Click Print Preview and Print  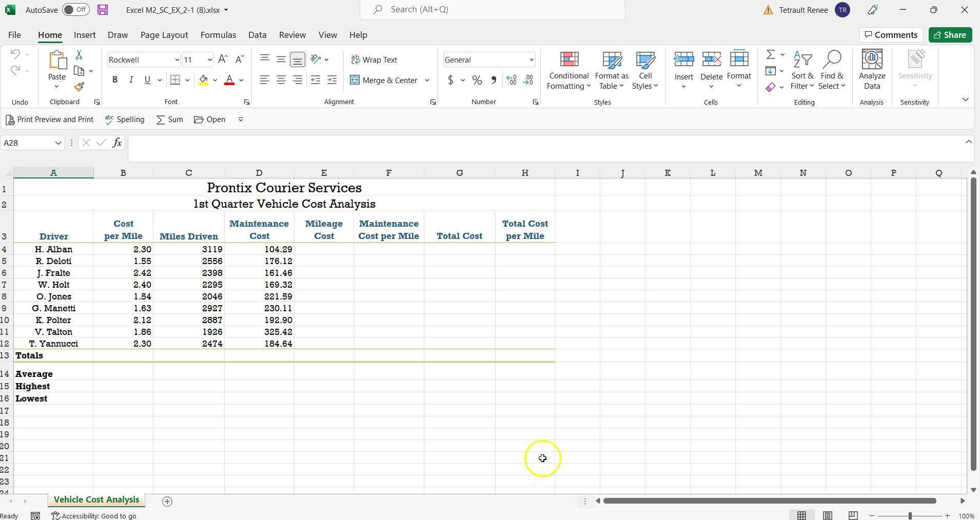pos(50,119)
